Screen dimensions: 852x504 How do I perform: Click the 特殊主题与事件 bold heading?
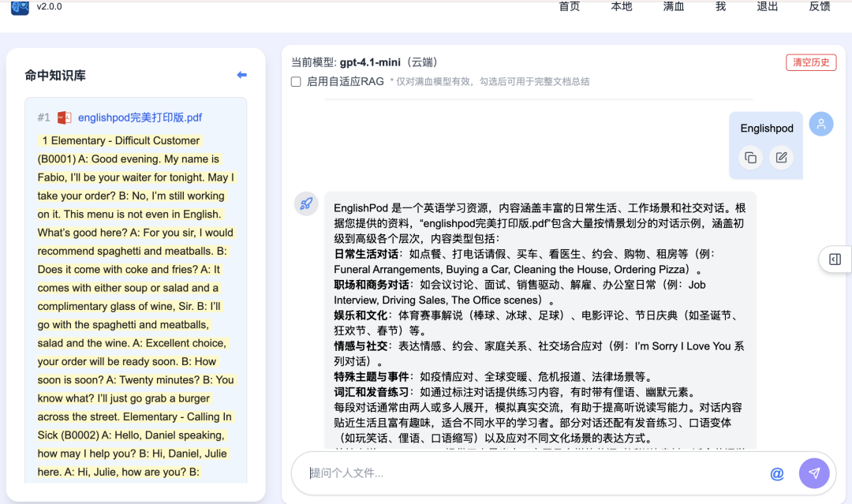pos(371,377)
